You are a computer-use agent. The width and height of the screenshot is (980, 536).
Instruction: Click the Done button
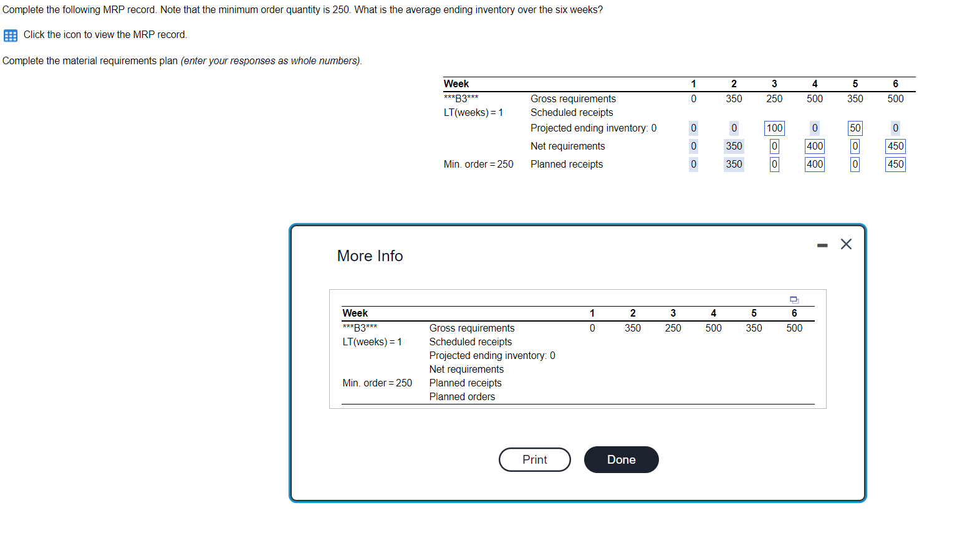point(622,460)
